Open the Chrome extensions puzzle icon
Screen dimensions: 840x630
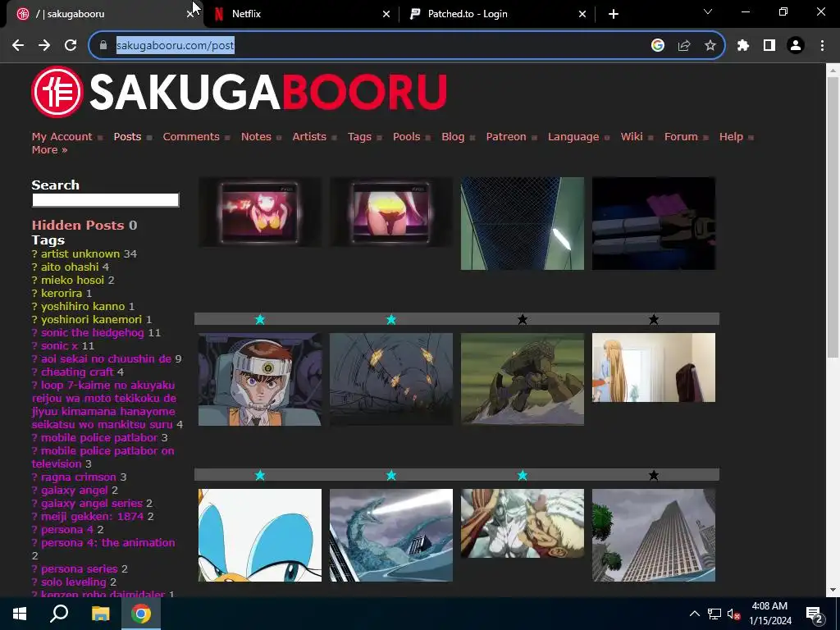coord(743,46)
